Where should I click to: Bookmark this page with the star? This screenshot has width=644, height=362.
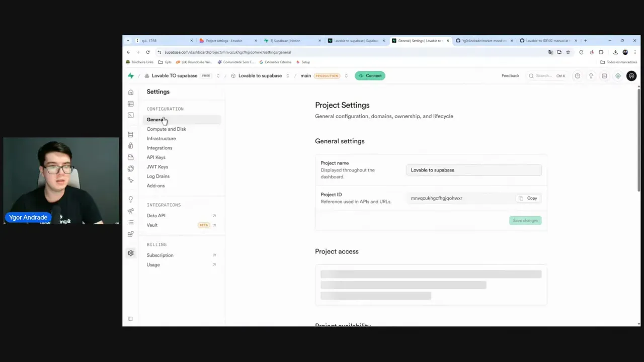point(568,52)
